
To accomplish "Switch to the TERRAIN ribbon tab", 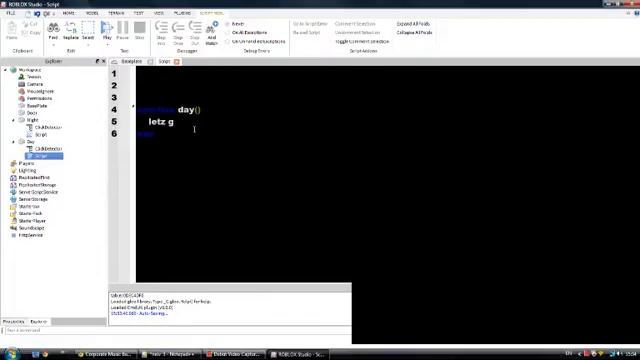I will pyautogui.click(x=116, y=13).
